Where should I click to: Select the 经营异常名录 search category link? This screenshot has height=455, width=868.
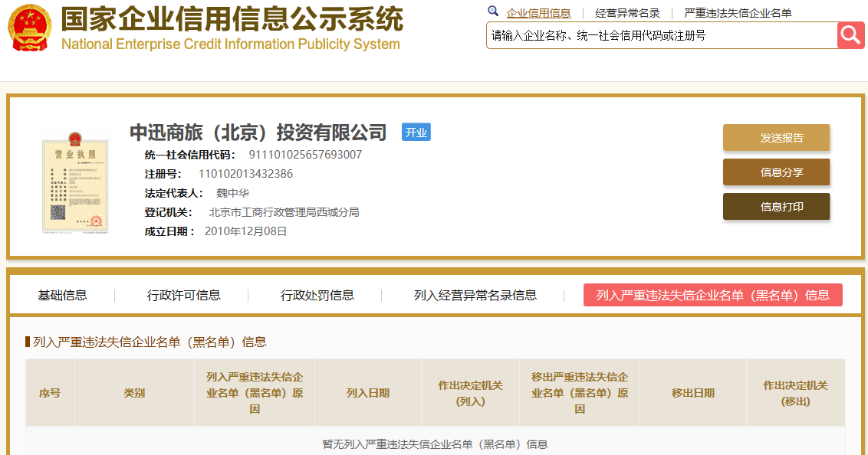click(x=627, y=13)
